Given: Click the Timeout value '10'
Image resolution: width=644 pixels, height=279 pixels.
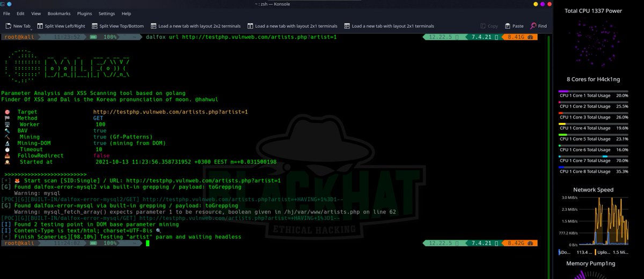Looking at the screenshot, I should tap(99, 149).
